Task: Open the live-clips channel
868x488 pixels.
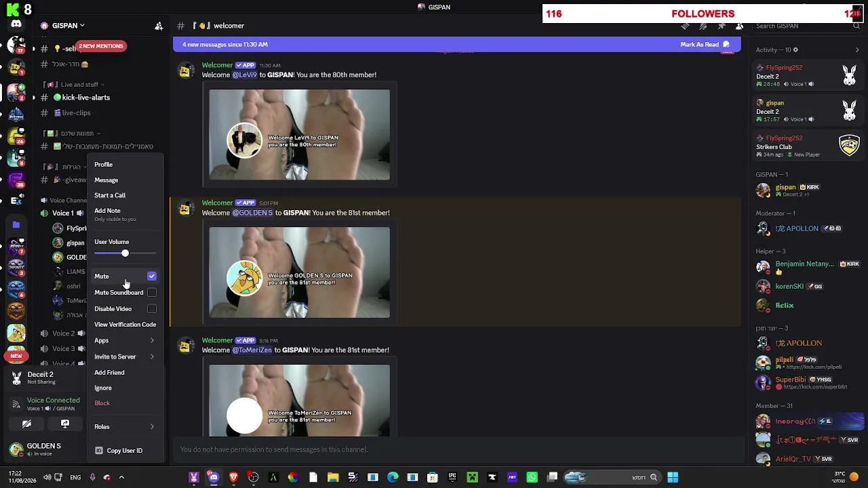Action: pyautogui.click(x=72, y=113)
